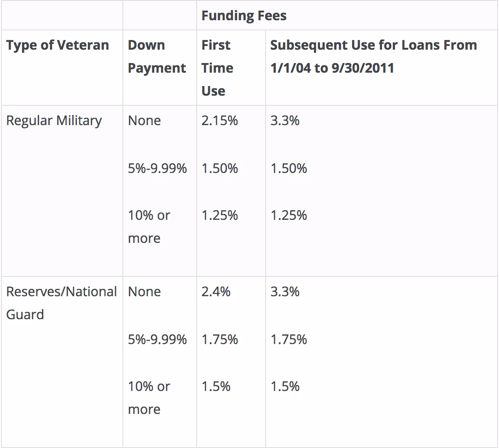Viewport: 499px width, 448px height.
Task: Click Reserves None down payment entry
Action: pos(145,292)
